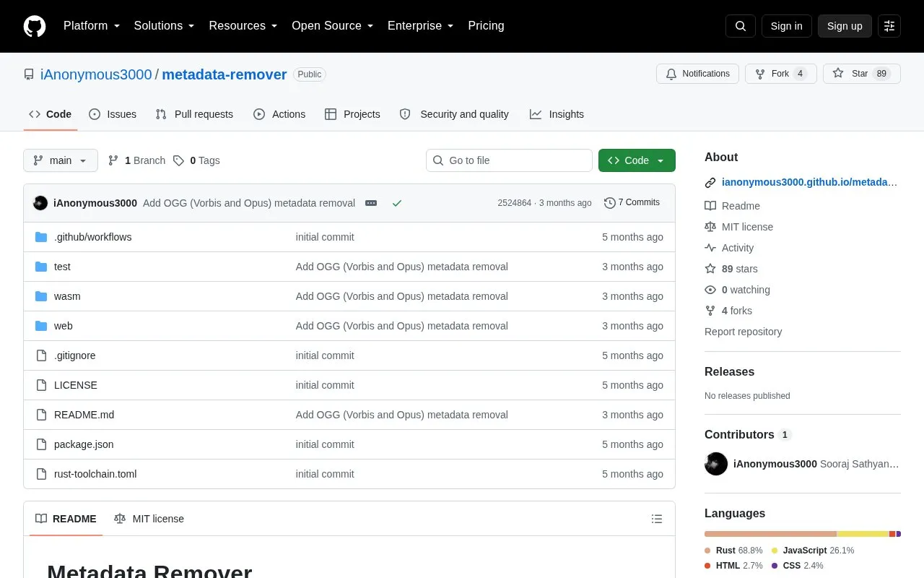Click the JavaScript segment of language bar
This screenshot has height=578, width=924.
(x=863, y=534)
